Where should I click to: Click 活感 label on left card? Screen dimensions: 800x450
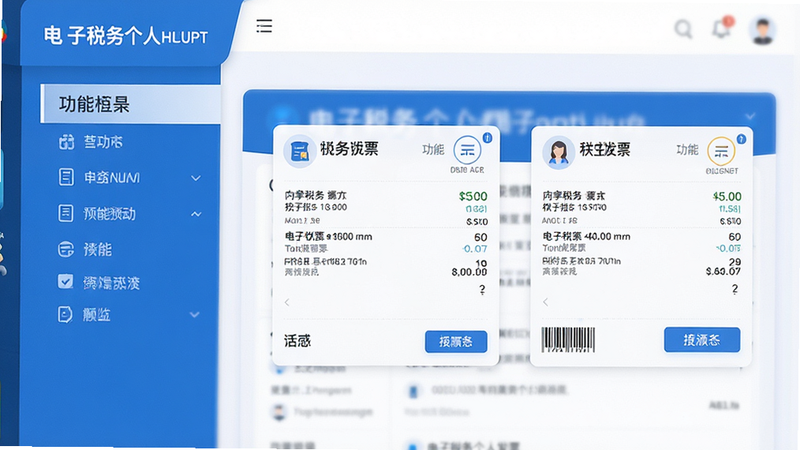coord(297,341)
